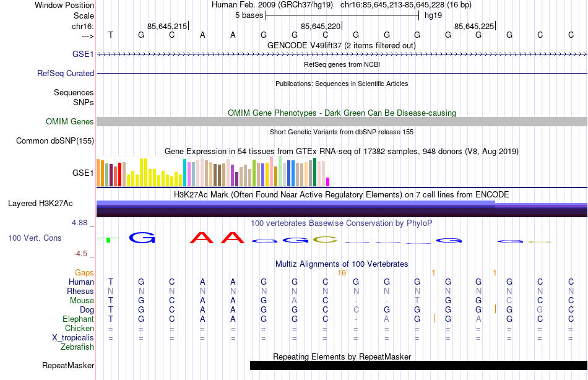Click the GTEx Gene Expression track title

pos(342,152)
